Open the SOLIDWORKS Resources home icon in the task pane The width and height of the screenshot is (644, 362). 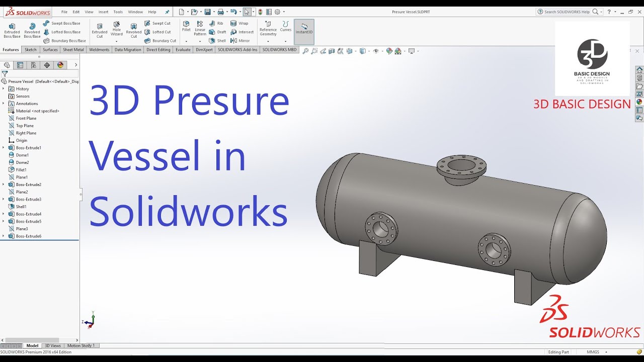(639, 70)
